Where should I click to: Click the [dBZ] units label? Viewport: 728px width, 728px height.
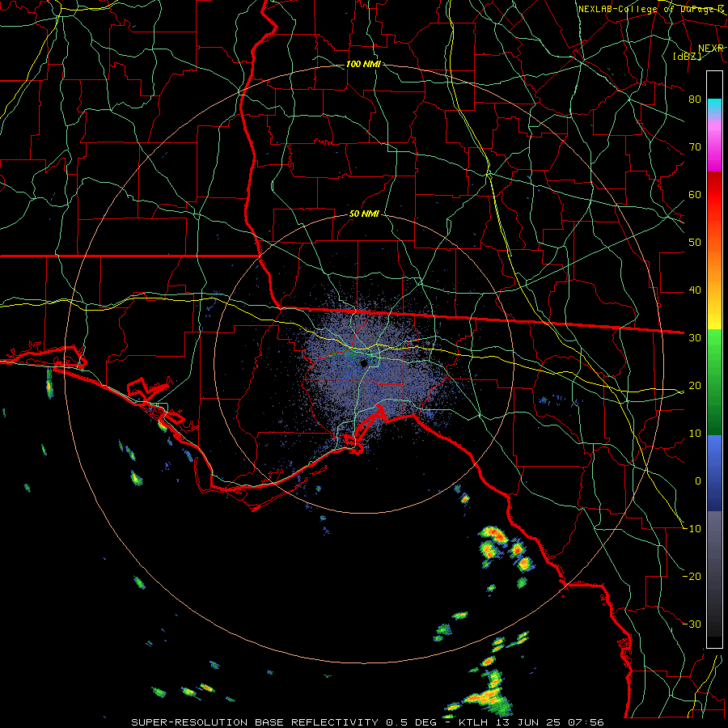pyautogui.click(x=687, y=56)
